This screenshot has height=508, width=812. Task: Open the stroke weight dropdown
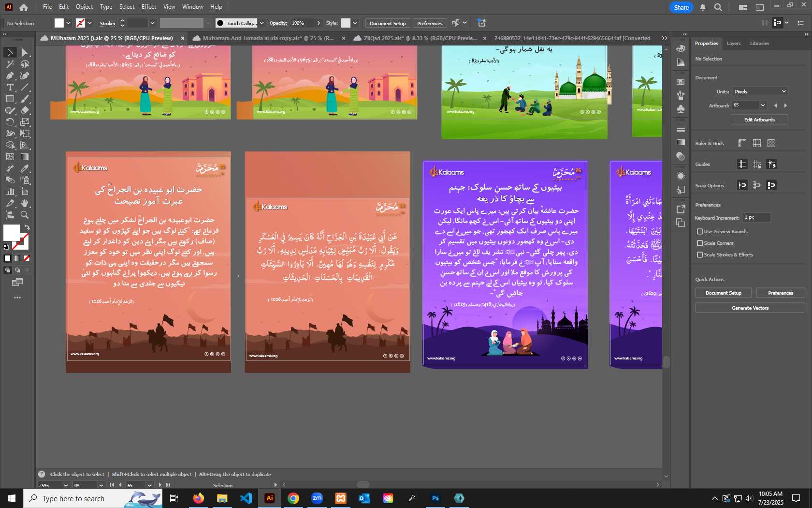pyautogui.click(x=152, y=23)
